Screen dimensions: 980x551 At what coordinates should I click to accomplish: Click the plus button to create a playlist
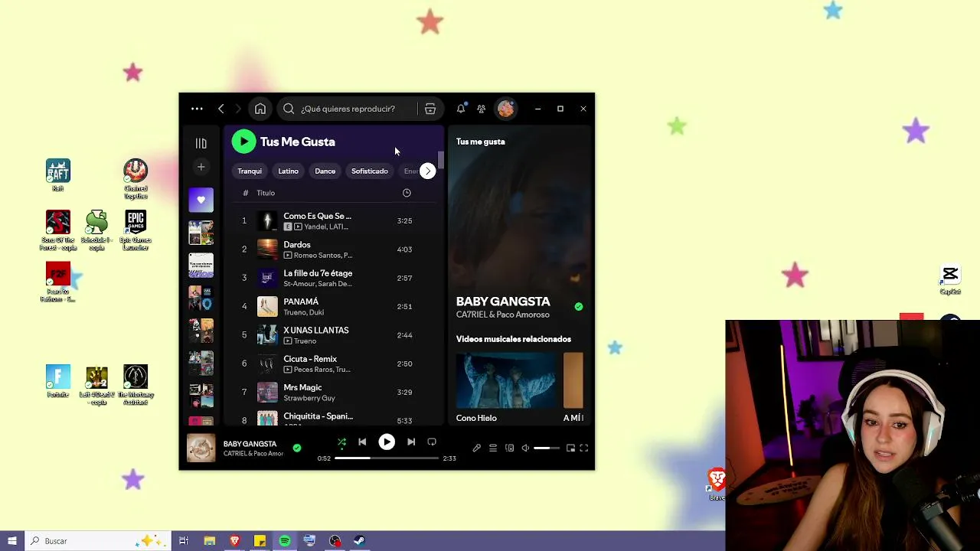[201, 167]
